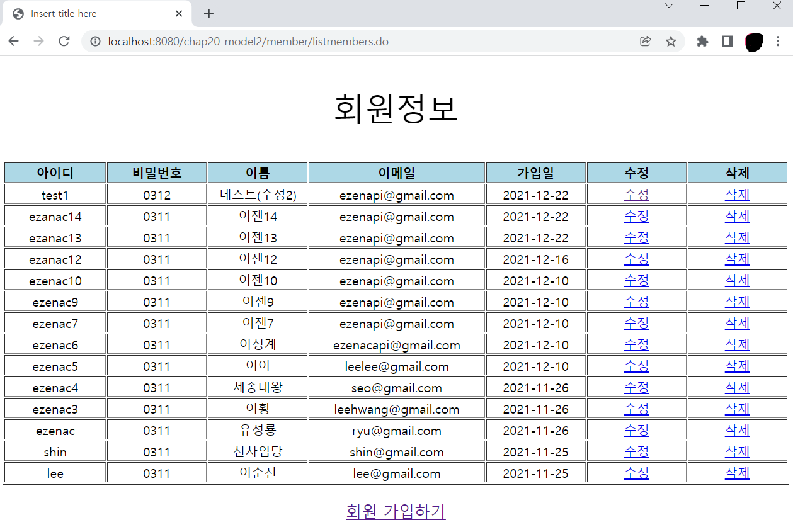Open the Chrome three-dot menu
Viewport: 793px width, 532px height.
click(779, 42)
